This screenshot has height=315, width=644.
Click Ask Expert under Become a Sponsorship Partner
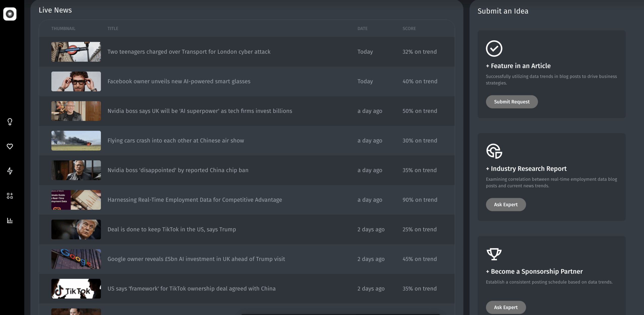click(x=506, y=307)
